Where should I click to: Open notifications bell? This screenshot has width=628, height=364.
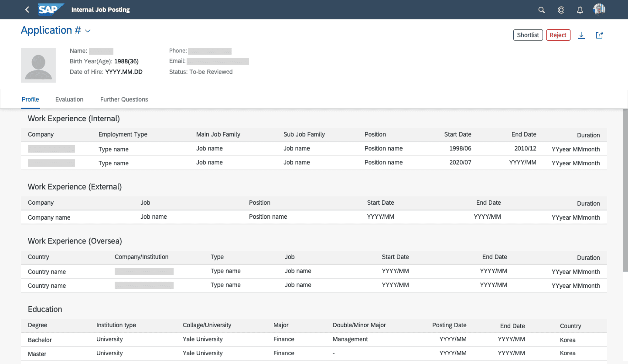[580, 10]
